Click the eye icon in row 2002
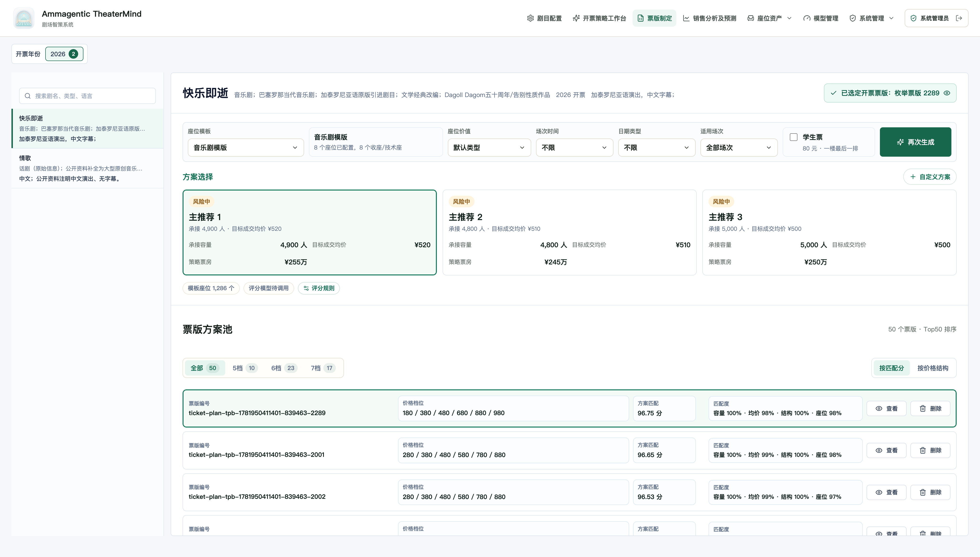Image resolution: width=980 pixels, height=557 pixels. point(879,492)
